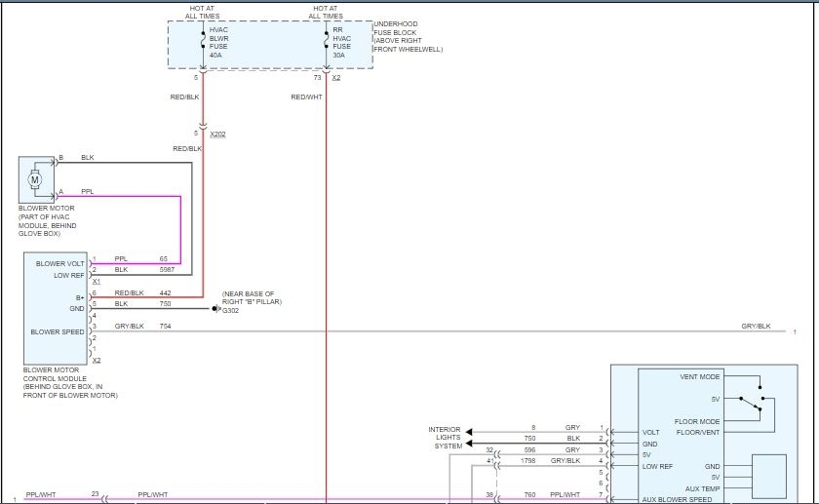Select the FLOOR/VENT label

[700, 432]
